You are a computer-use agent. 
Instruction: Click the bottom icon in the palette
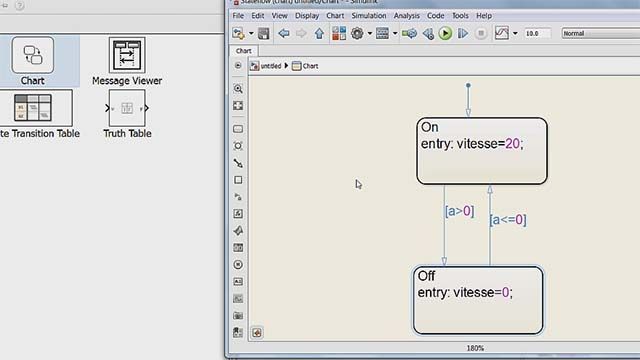(238, 332)
